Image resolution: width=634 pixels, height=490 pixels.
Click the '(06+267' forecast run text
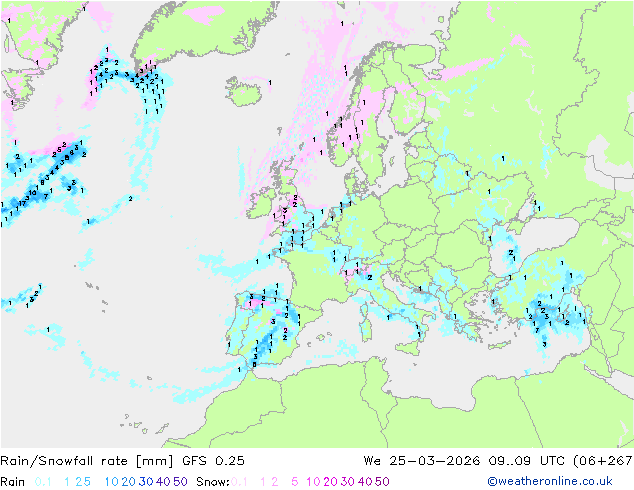tap(603, 461)
